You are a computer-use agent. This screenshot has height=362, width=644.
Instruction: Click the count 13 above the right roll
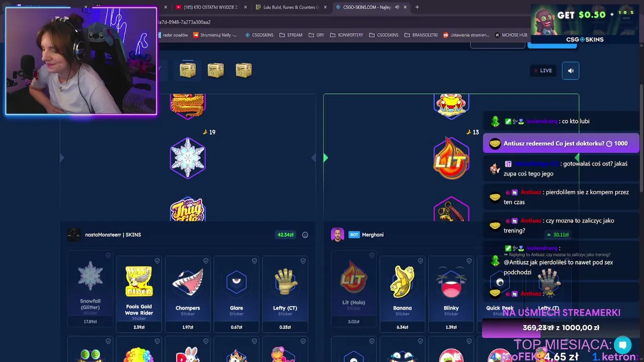pos(475,132)
